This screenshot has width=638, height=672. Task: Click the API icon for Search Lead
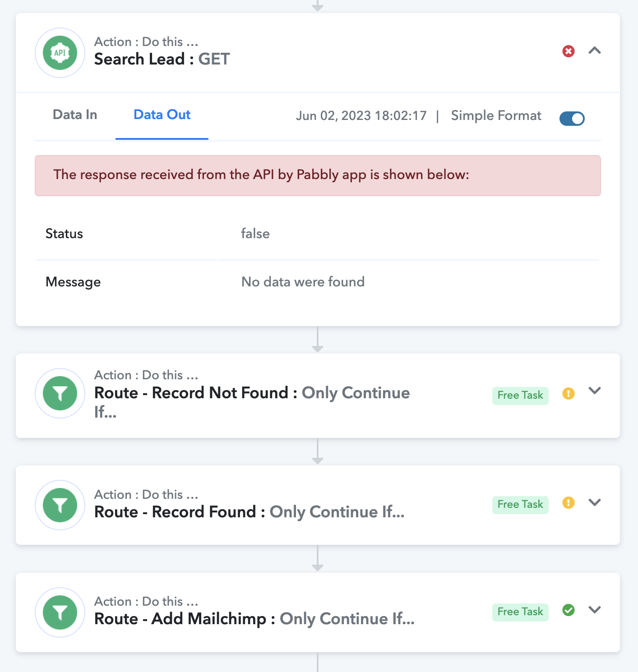pyautogui.click(x=60, y=53)
